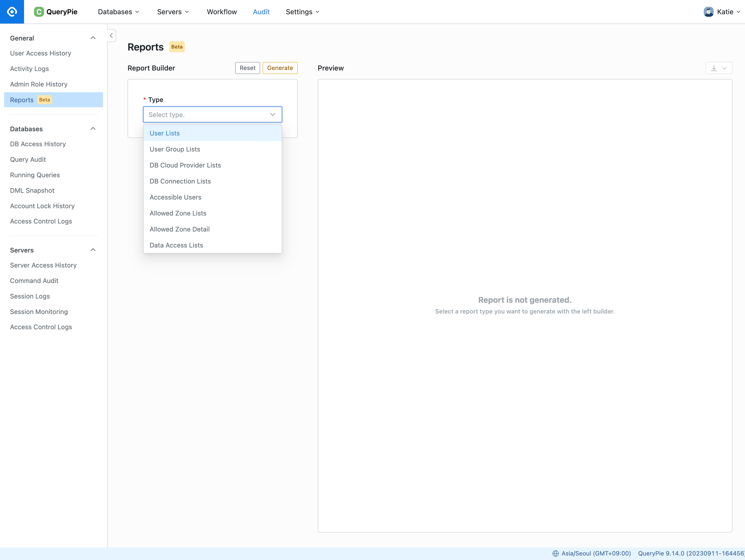This screenshot has width=745, height=560.
Task: Collapse the Databases sidebar section
Action: point(93,129)
